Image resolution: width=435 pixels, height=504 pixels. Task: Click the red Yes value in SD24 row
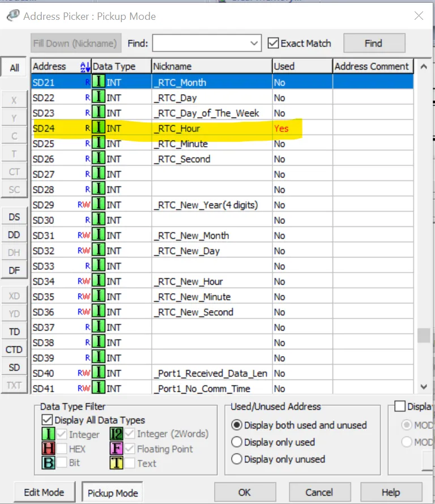[282, 128]
